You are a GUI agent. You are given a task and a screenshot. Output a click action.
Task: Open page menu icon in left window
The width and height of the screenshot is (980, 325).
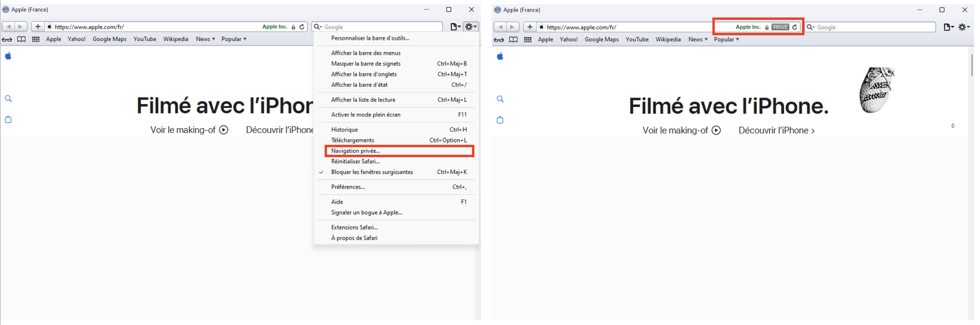point(455,27)
